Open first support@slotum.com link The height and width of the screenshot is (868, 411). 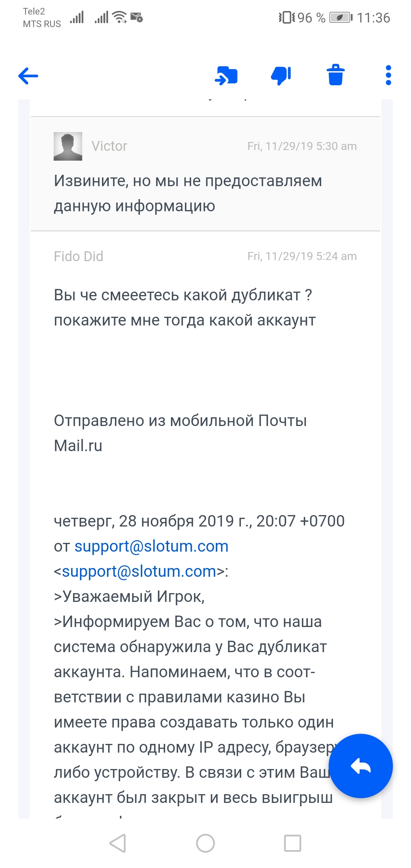pos(151,546)
